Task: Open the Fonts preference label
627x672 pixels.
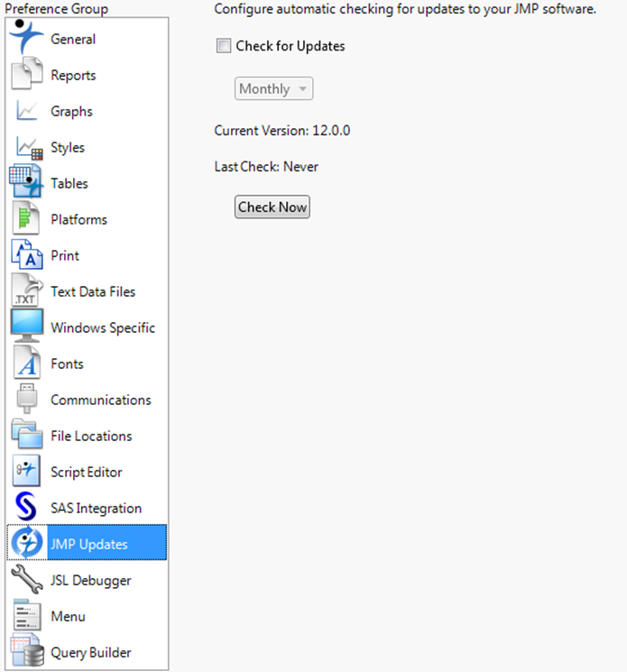Action: (x=67, y=364)
